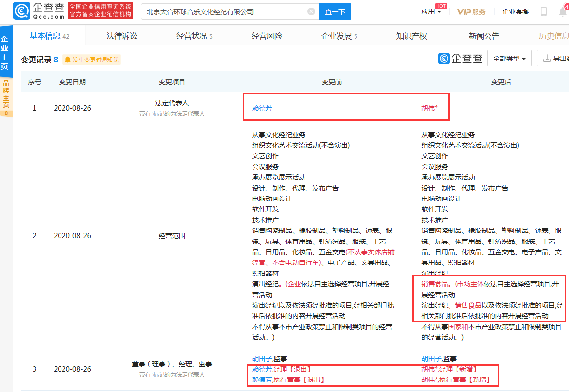Click the export data button
The image size is (569, 392).
click(x=553, y=59)
